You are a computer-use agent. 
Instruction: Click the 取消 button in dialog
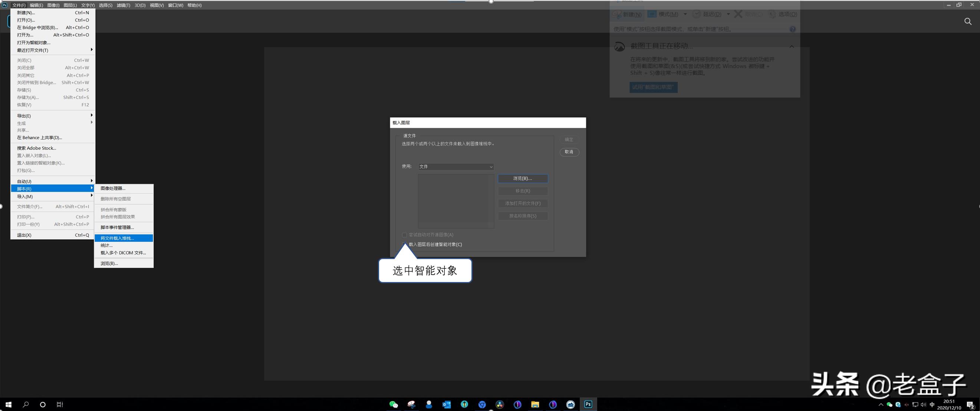[x=569, y=152]
